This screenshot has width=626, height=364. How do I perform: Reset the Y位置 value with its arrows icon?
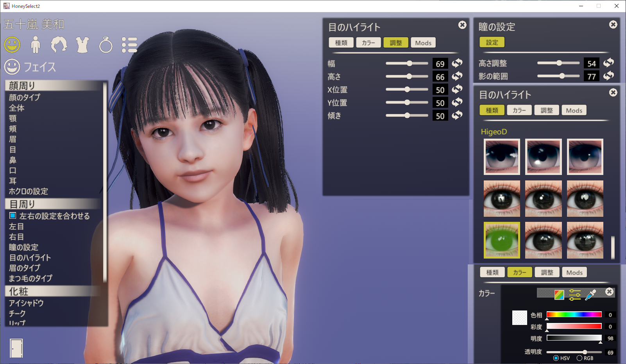click(457, 102)
